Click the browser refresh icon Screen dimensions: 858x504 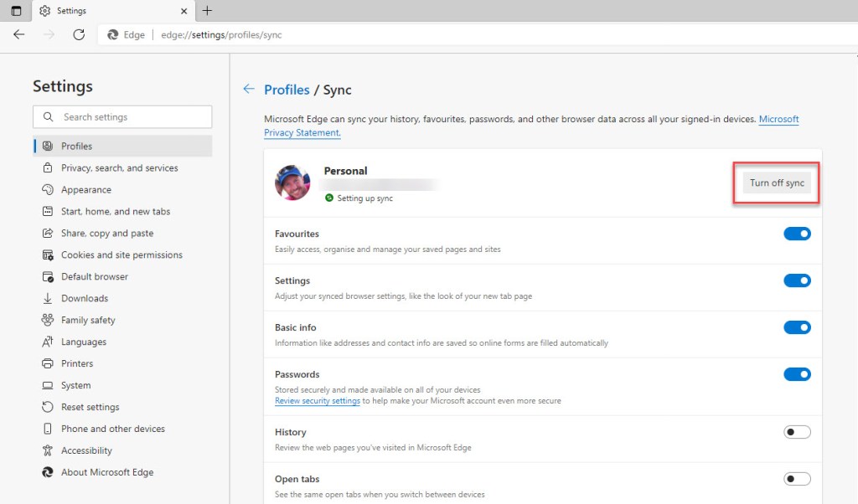(x=79, y=34)
